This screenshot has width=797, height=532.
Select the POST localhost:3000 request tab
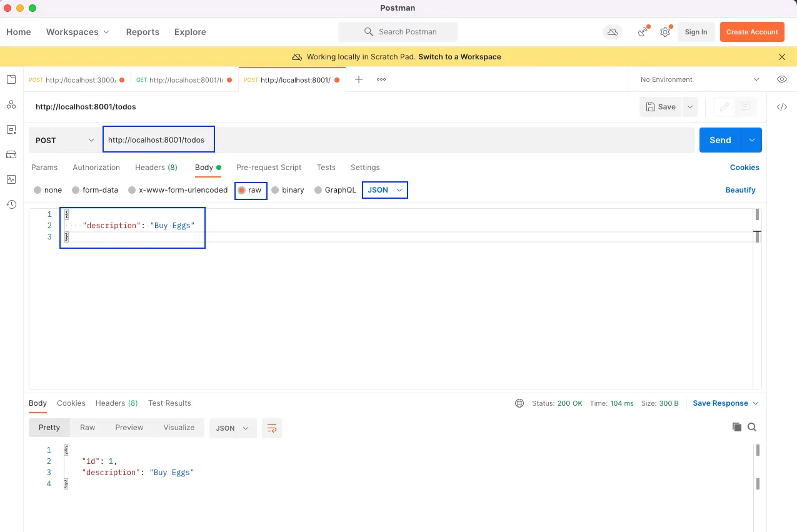point(76,79)
